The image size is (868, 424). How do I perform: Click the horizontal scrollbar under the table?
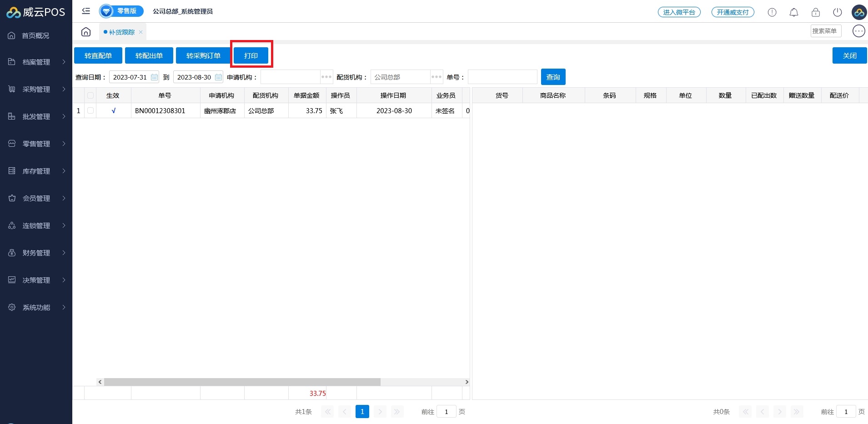(242, 382)
